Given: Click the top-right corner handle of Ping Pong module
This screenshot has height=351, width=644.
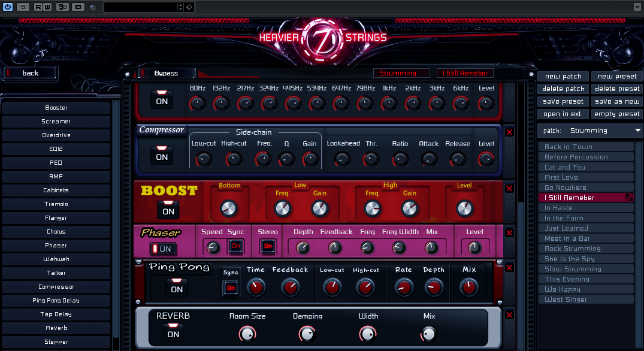Looking at the screenshot, I should (x=500, y=262).
